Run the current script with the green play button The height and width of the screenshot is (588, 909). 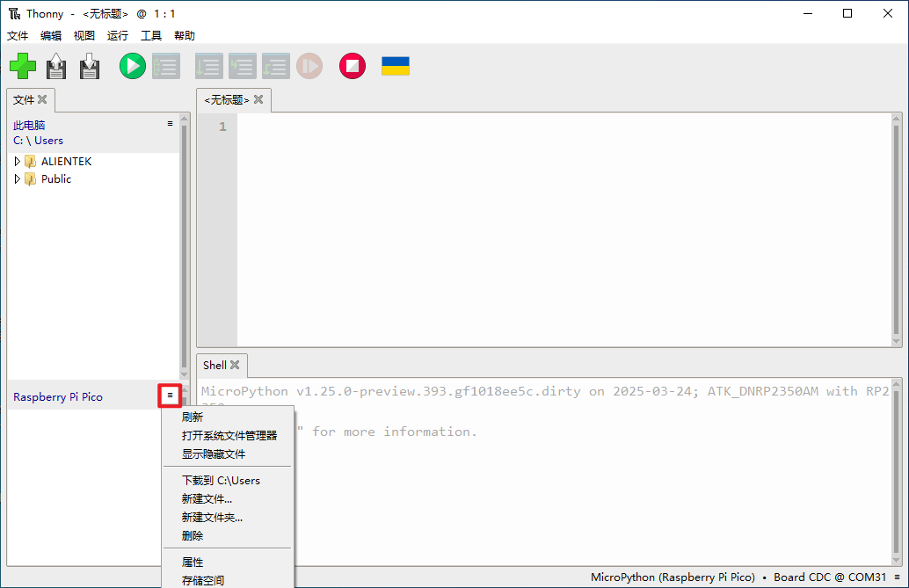[x=133, y=66]
